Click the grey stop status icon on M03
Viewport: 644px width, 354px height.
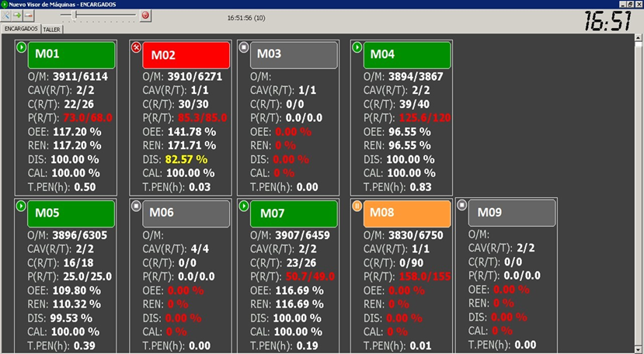pyautogui.click(x=244, y=47)
